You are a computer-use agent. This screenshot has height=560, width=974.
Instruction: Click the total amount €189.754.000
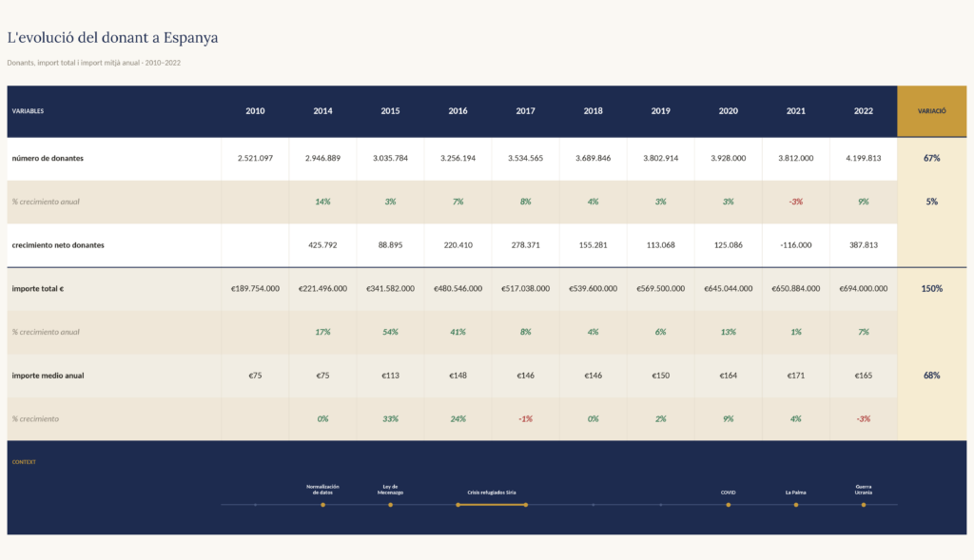[x=255, y=289]
